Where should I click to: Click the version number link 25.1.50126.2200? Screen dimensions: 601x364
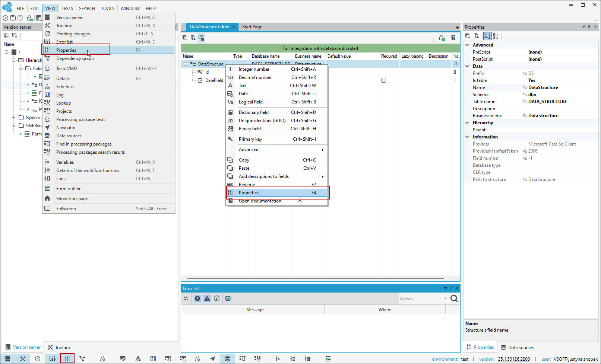tap(514, 359)
